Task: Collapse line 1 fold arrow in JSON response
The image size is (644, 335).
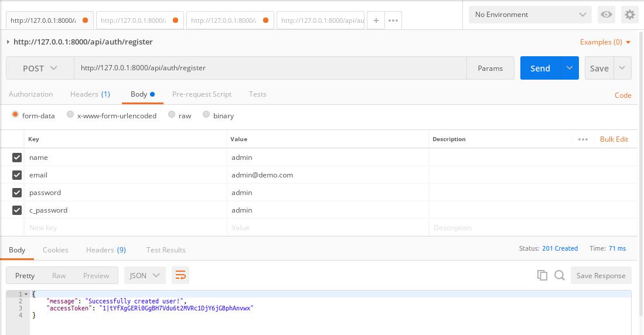Action: point(26,294)
